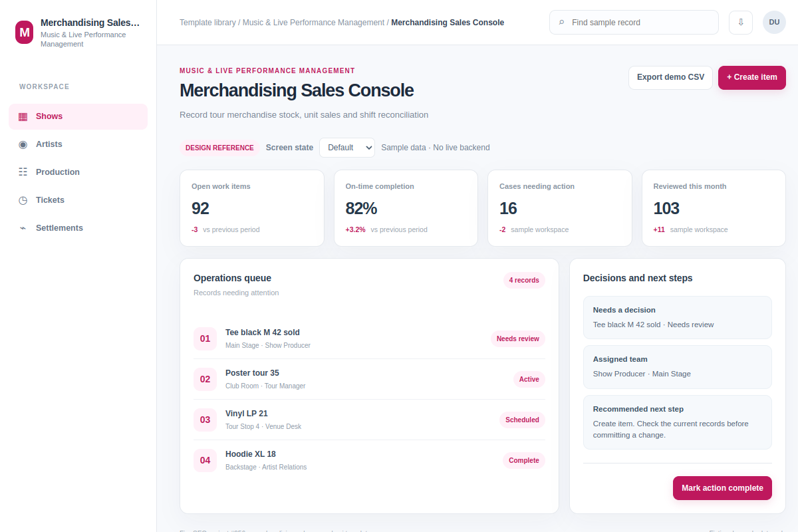The width and height of the screenshot is (798, 532).
Task: Click the Reviewed this month card
Action: [x=714, y=208]
